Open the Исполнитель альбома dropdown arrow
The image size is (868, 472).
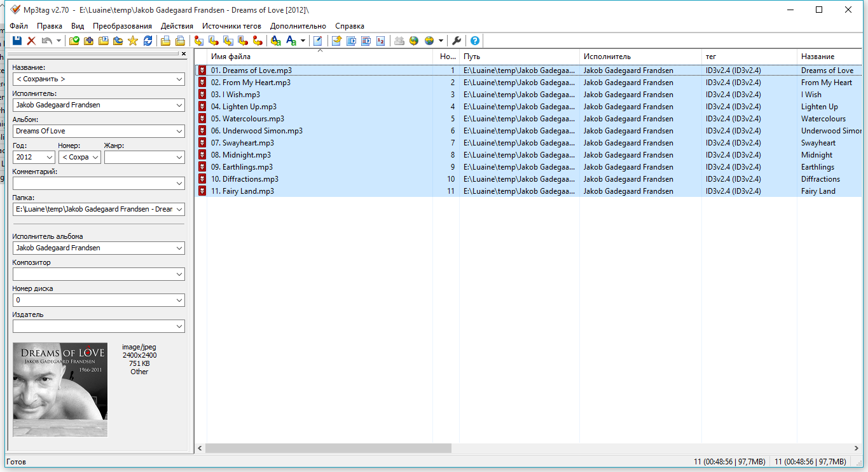coord(179,248)
